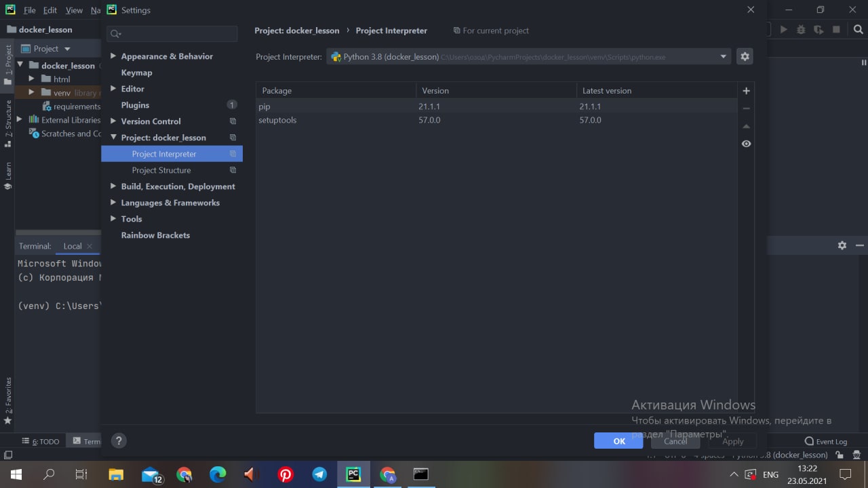Image resolution: width=868 pixels, height=488 pixels.
Task: Open Microsoft Edge from the taskbar
Action: (x=218, y=474)
